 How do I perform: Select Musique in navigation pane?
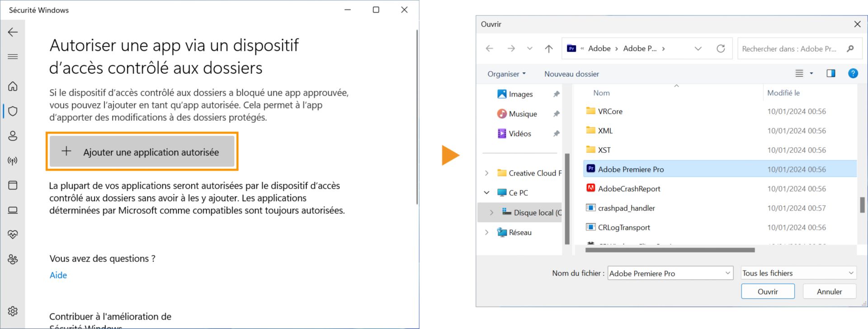pos(517,114)
